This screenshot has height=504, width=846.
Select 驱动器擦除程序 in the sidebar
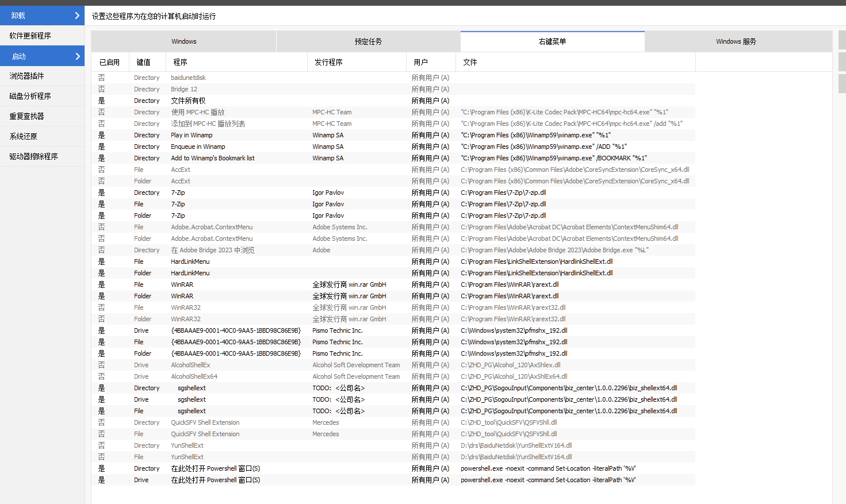click(x=34, y=156)
